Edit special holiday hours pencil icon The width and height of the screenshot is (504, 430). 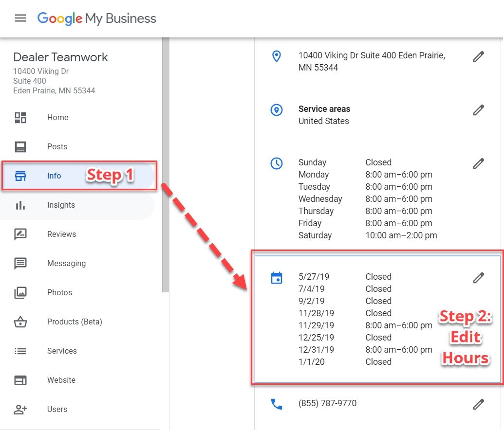[x=478, y=278]
